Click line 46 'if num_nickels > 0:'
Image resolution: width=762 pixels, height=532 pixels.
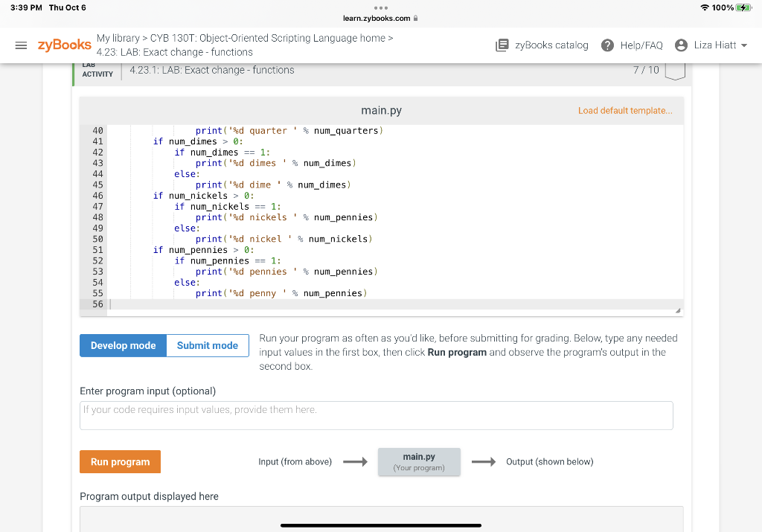(x=203, y=195)
